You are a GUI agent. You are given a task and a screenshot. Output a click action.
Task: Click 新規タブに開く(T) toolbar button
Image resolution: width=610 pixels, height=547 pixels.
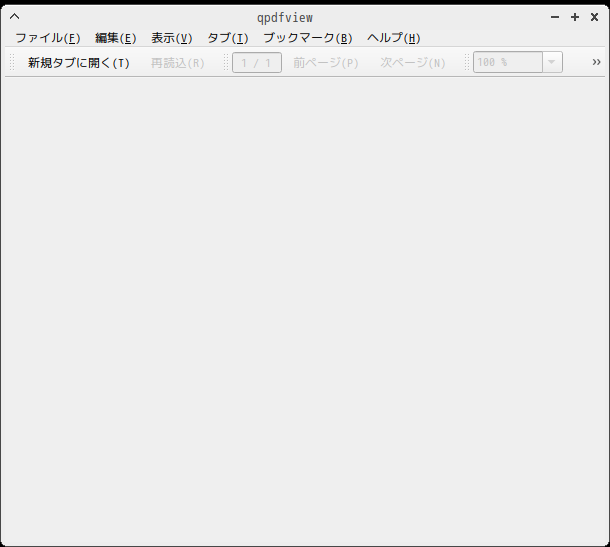[79, 63]
